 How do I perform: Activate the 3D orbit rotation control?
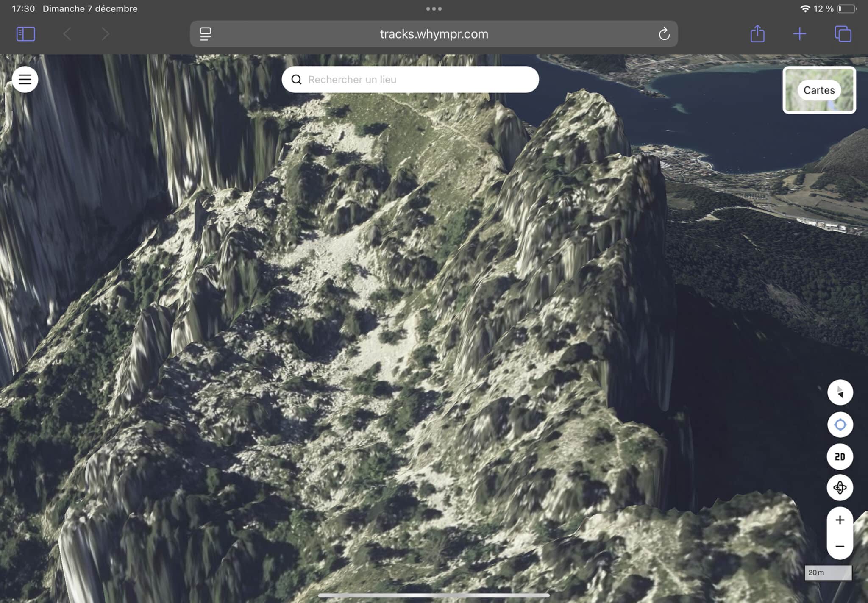coord(840,488)
